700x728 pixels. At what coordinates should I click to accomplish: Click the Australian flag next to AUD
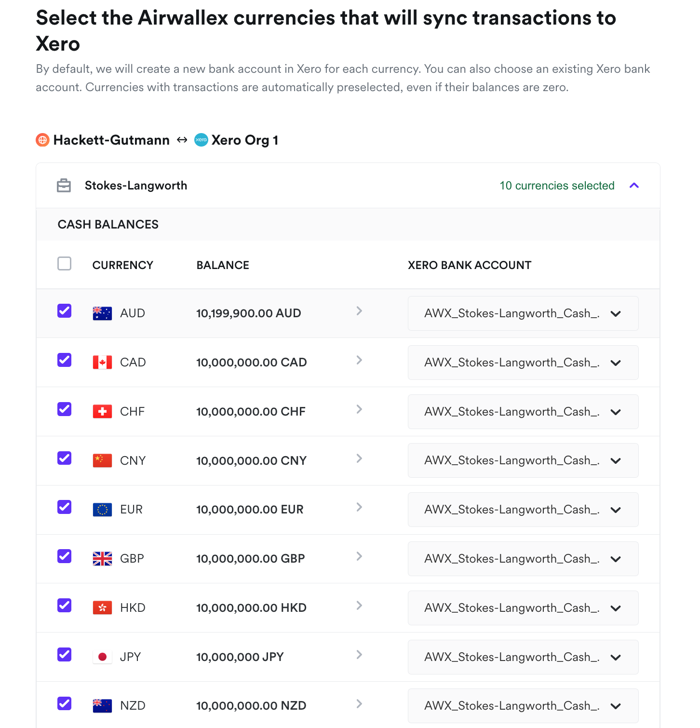coord(102,313)
